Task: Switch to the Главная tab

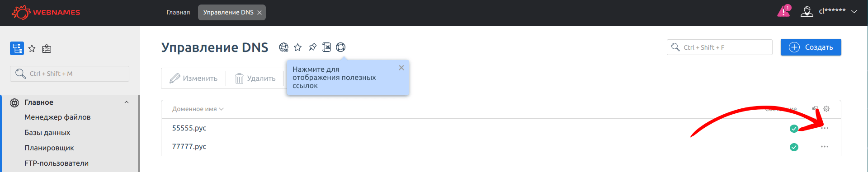Action: [178, 12]
